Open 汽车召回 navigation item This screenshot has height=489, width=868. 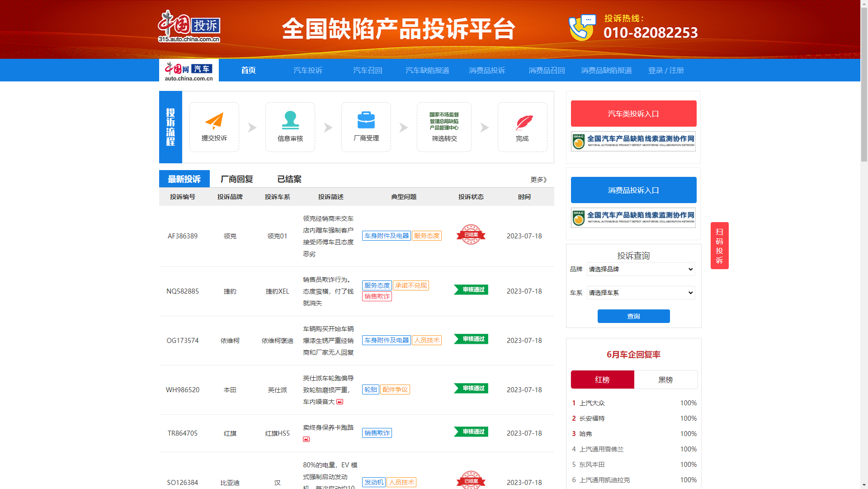pyautogui.click(x=368, y=70)
